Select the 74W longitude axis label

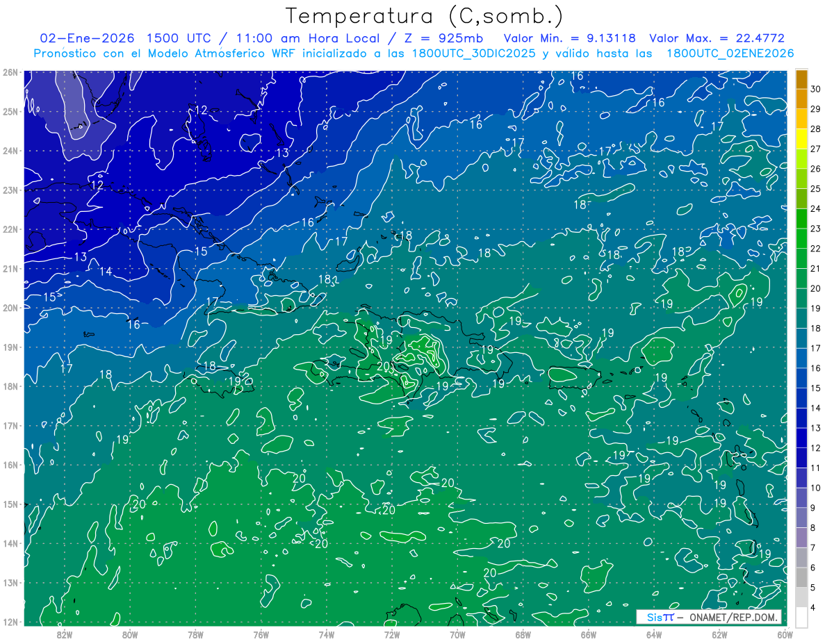point(326,634)
